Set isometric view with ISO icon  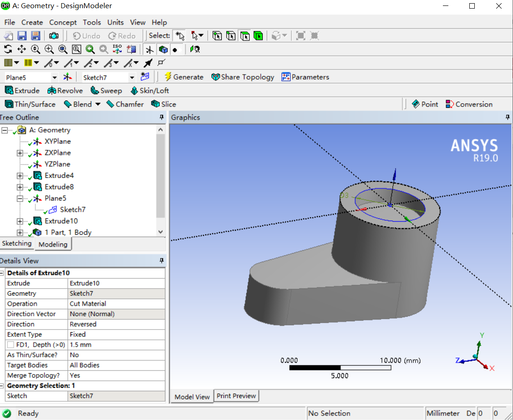[117, 50]
